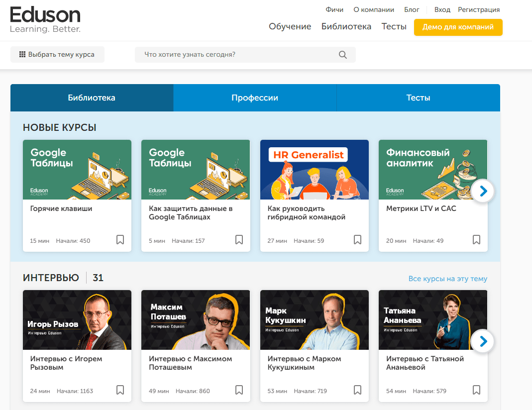Click the Как руководить гибридной командой title
This screenshot has width=532, height=410.
[307, 212]
